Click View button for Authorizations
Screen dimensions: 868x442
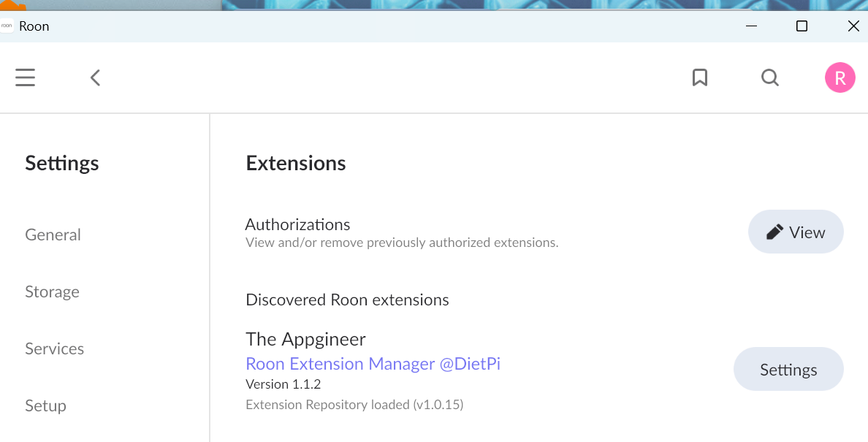[x=796, y=232]
